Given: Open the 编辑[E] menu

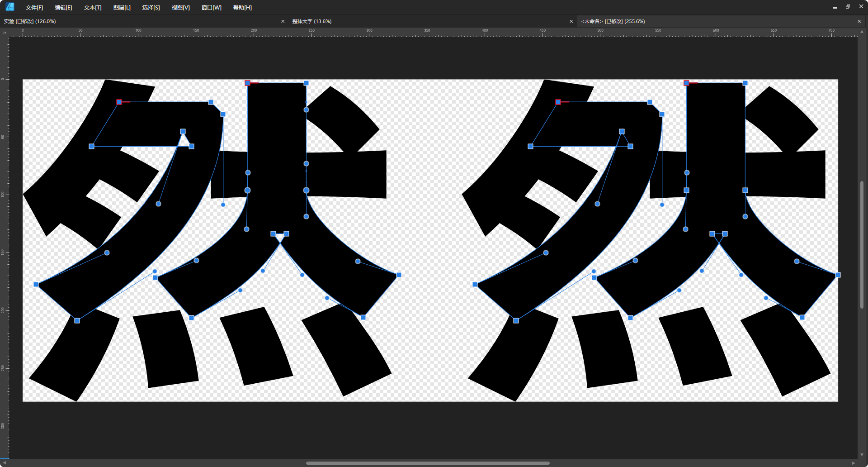Looking at the screenshot, I should (x=63, y=7).
